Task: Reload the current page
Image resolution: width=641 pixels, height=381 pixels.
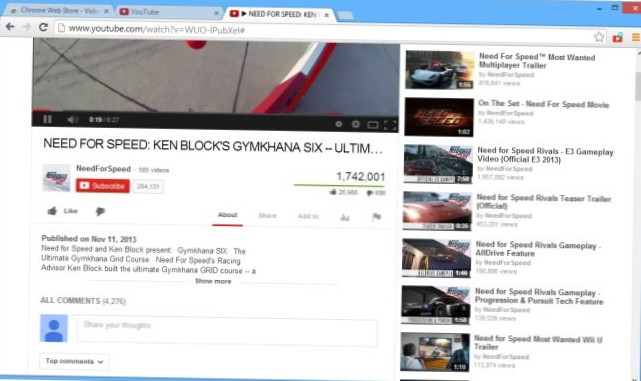Action: click(x=43, y=27)
